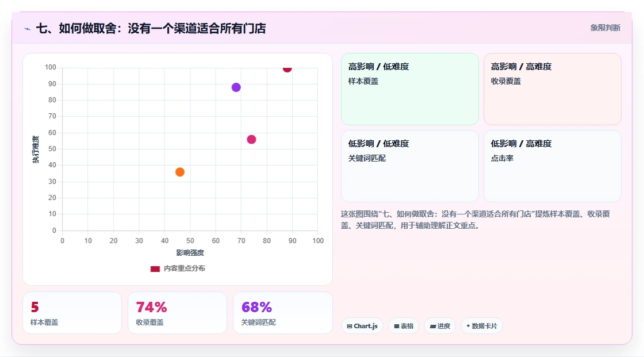Open the 高影响 / 高难度 quadrant card
The width and height of the screenshot is (644, 357).
(x=553, y=89)
